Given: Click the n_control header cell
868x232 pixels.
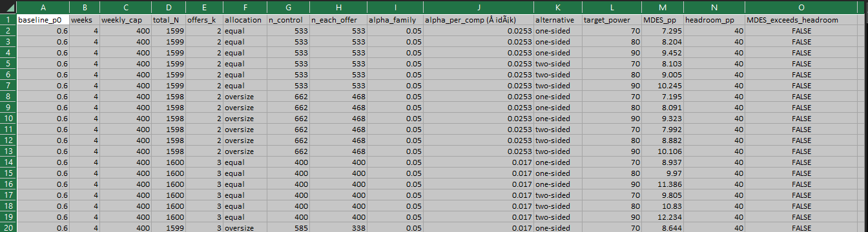Looking at the screenshot, I should click(x=288, y=20).
